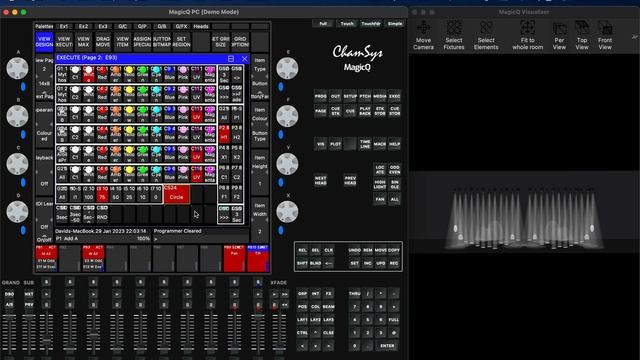This screenshot has width=640, height=360.
Task: Activate the red 75 intensity item
Action: pyautogui.click(x=102, y=194)
